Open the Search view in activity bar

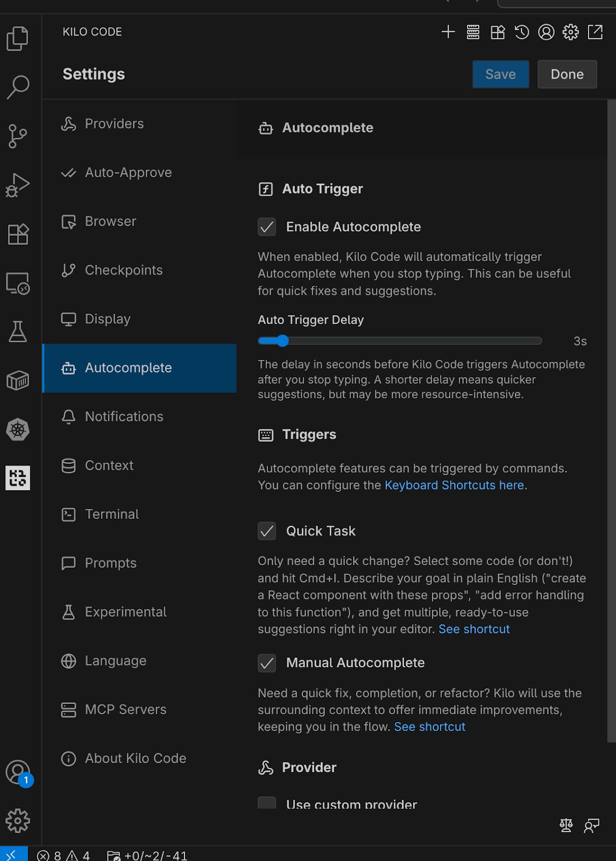(18, 87)
